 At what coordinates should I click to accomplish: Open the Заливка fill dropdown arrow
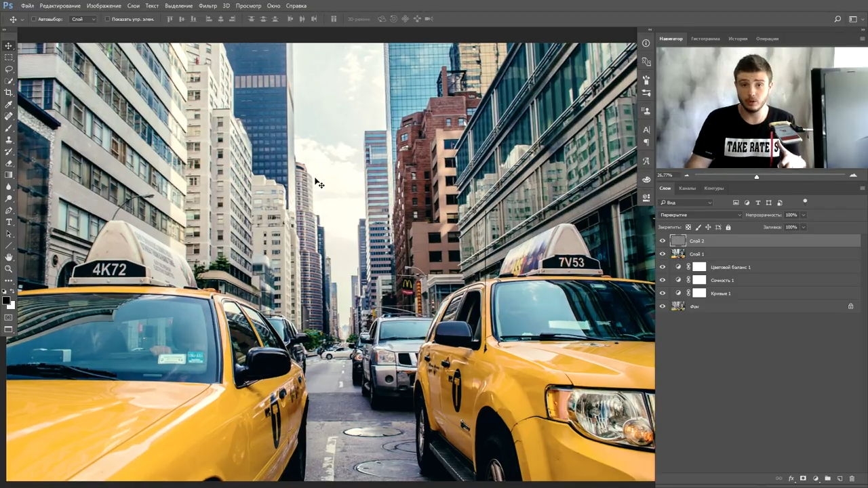tap(804, 228)
